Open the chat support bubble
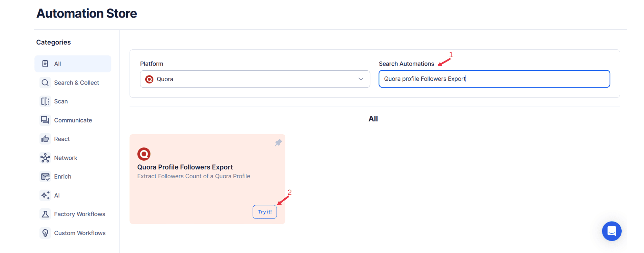Viewport: 644px width, 253px height. [x=611, y=231]
